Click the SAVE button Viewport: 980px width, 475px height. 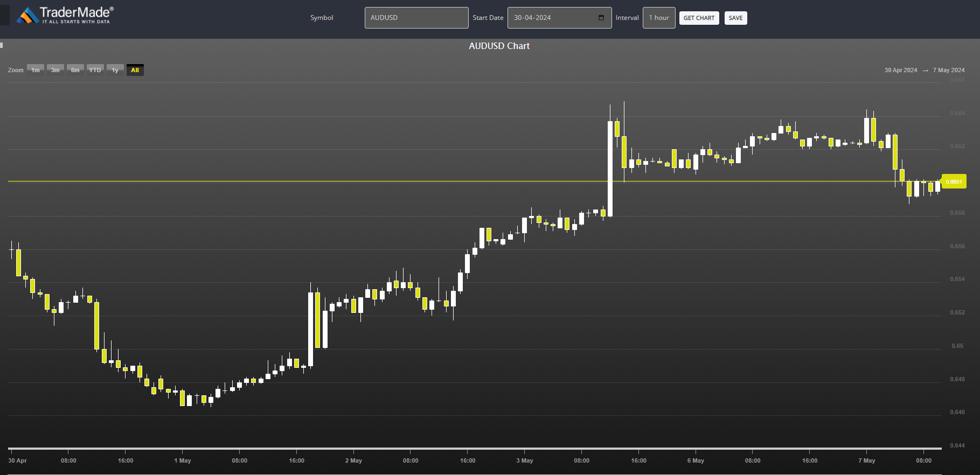pos(735,18)
